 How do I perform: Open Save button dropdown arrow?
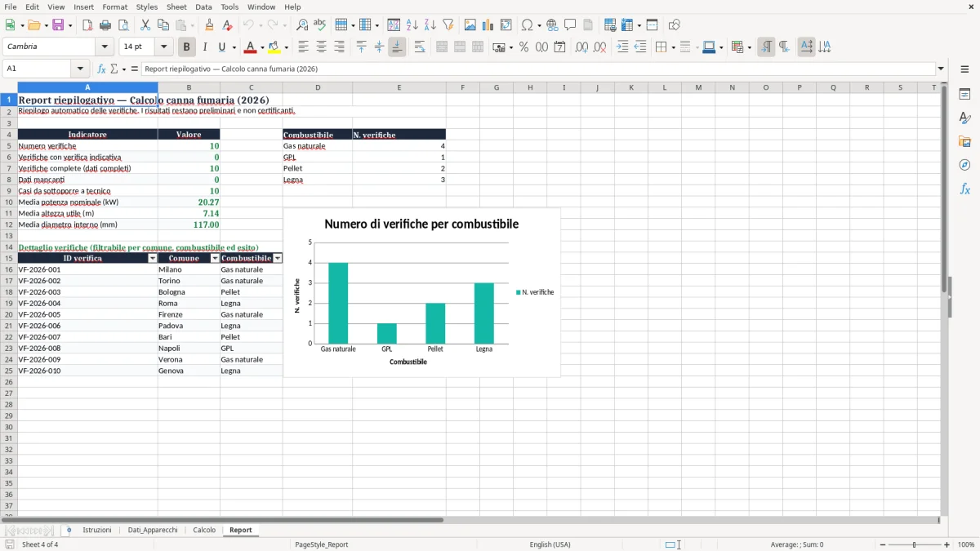coord(70,25)
